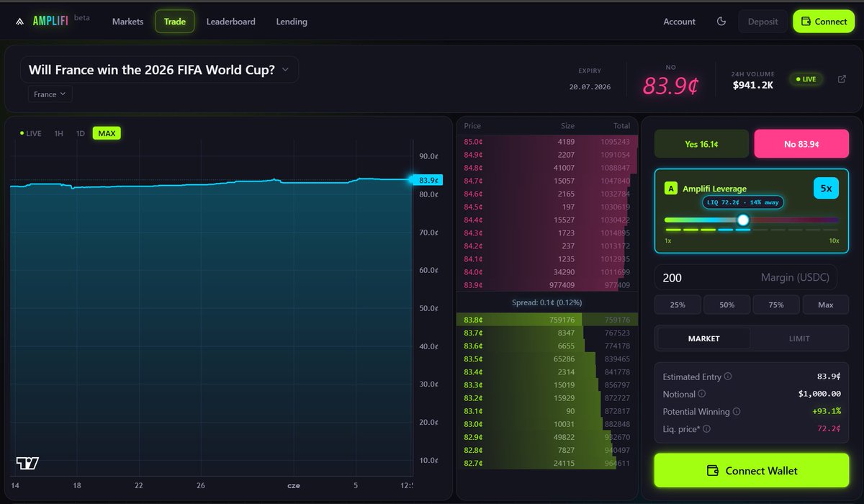Image resolution: width=864 pixels, height=504 pixels.
Task: Click the Connect Wallet button
Action: [752, 470]
